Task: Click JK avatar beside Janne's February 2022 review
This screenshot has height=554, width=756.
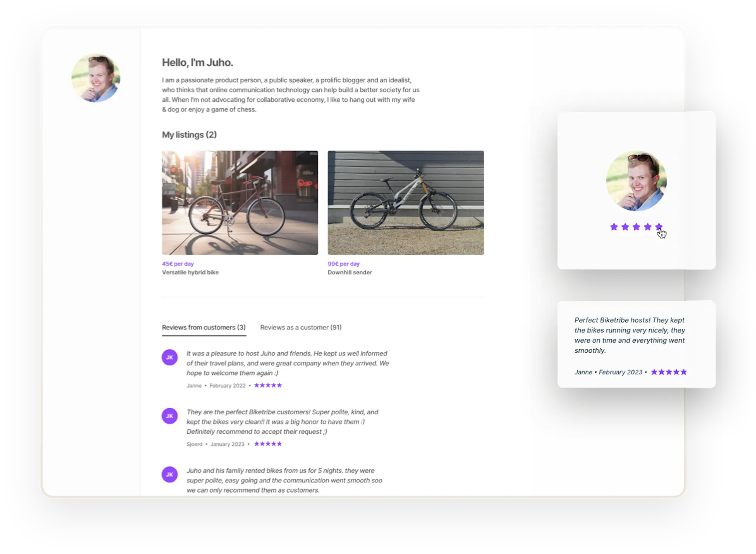Action: (x=169, y=357)
